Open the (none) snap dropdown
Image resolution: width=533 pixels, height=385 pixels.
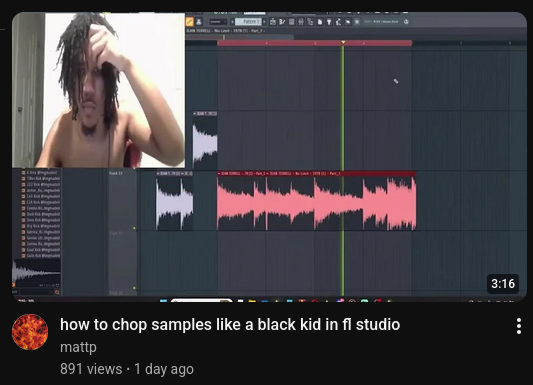pyautogui.click(x=218, y=22)
